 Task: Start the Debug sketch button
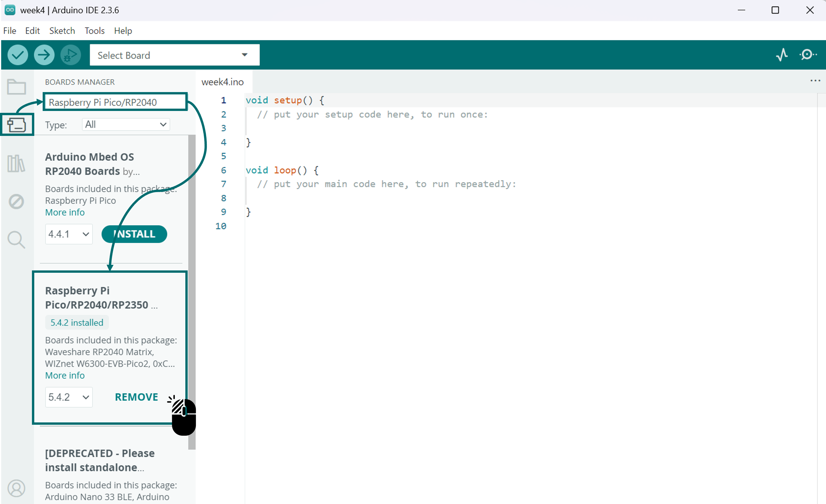(x=70, y=55)
